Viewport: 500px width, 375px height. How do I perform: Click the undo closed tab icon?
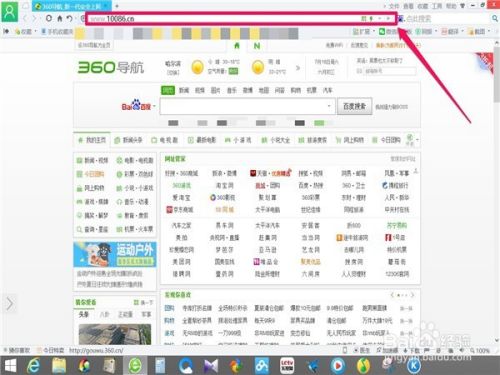pyautogui.click(x=69, y=18)
